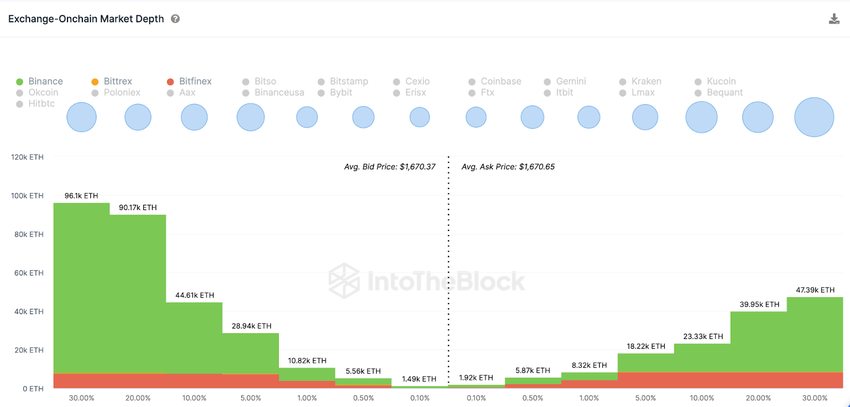The height and width of the screenshot is (407, 850).
Task: Click the 44.61k ETH bid bar
Action: (x=194, y=340)
